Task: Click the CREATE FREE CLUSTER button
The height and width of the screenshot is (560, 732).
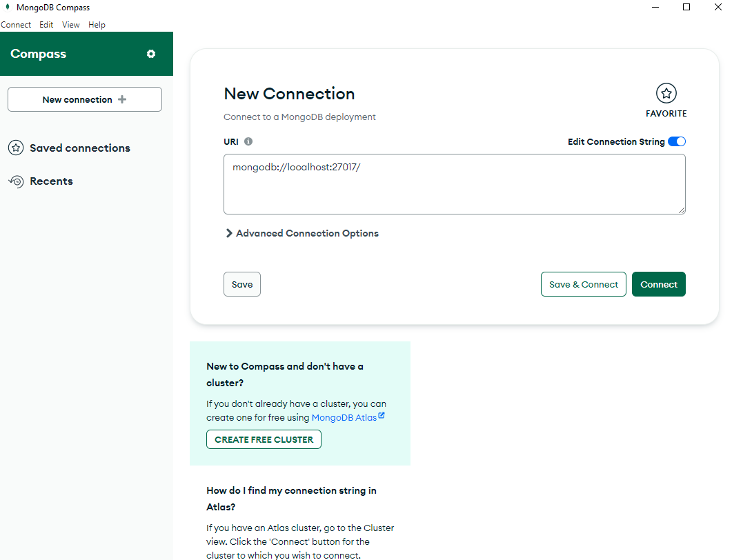Action: (264, 439)
